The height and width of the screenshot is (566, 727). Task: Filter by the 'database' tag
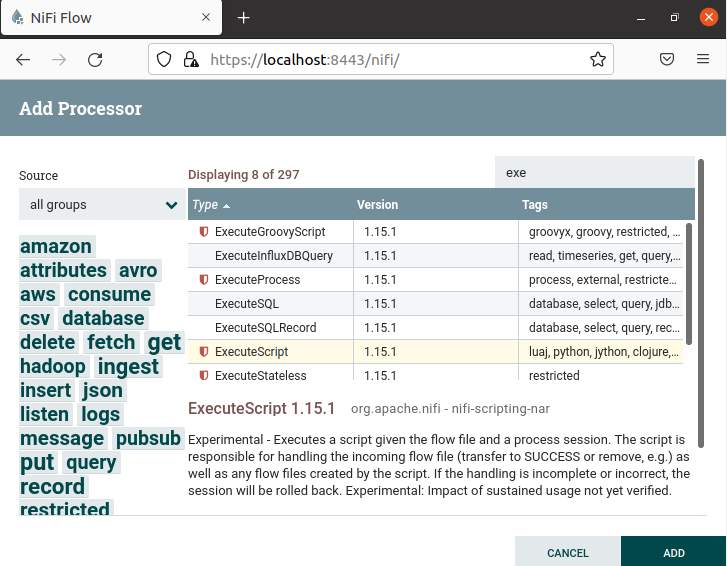[103, 319]
